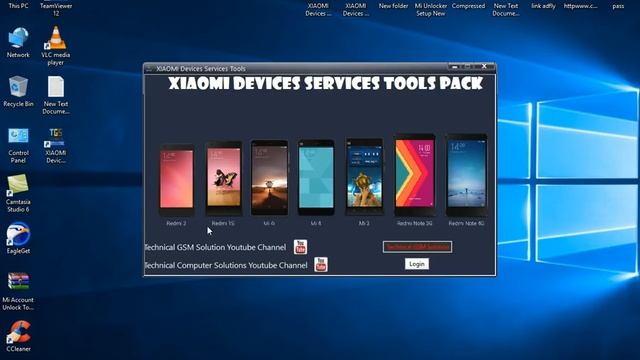The width and height of the screenshot is (640, 360).
Task: Click the red Technical GSM Solution field
Action: click(417, 247)
